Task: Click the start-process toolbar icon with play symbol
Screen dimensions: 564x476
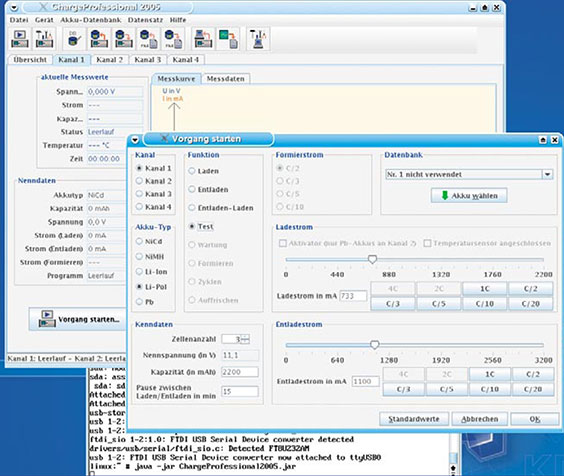Action: (20, 39)
